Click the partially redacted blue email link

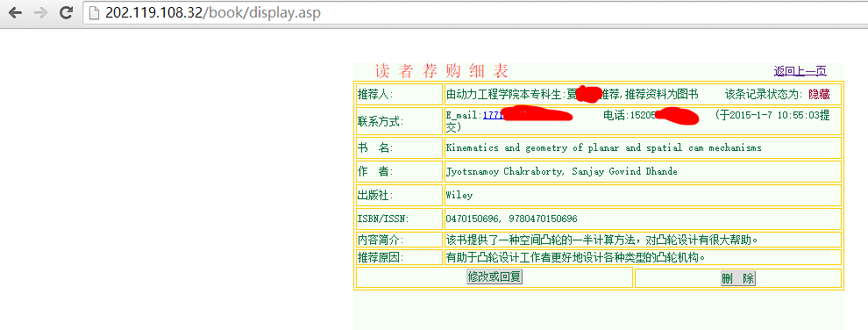point(493,115)
